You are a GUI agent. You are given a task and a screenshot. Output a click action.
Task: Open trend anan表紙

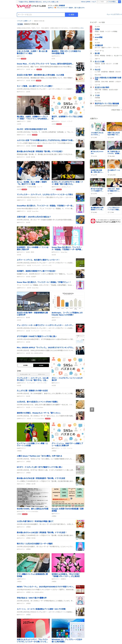click(99, 37)
